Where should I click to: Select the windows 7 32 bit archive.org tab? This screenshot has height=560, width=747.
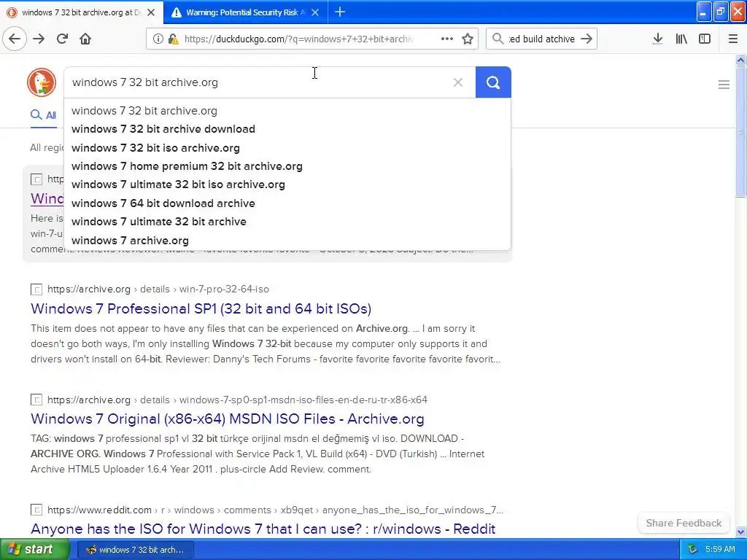click(x=82, y=12)
